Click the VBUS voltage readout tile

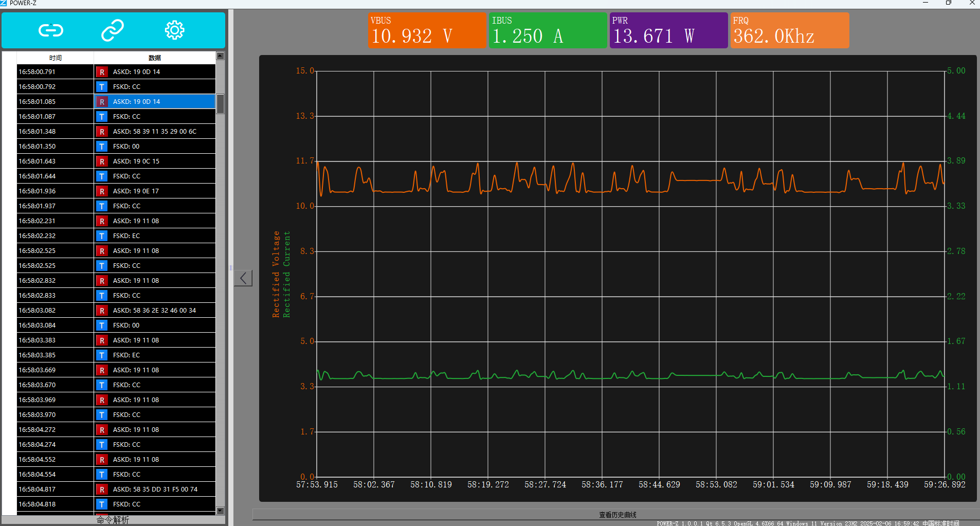click(x=427, y=30)
